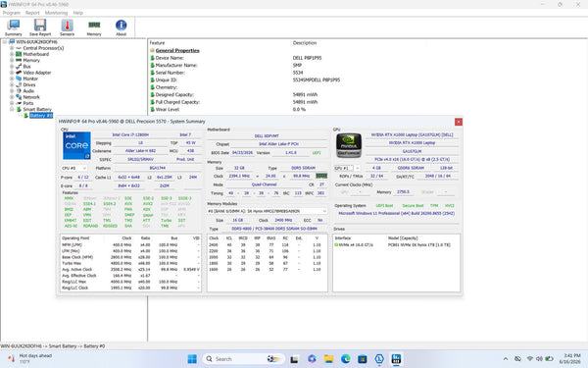Click the About info icon
The height and width of the screenshot is (368, 588).
click(121, 27)
